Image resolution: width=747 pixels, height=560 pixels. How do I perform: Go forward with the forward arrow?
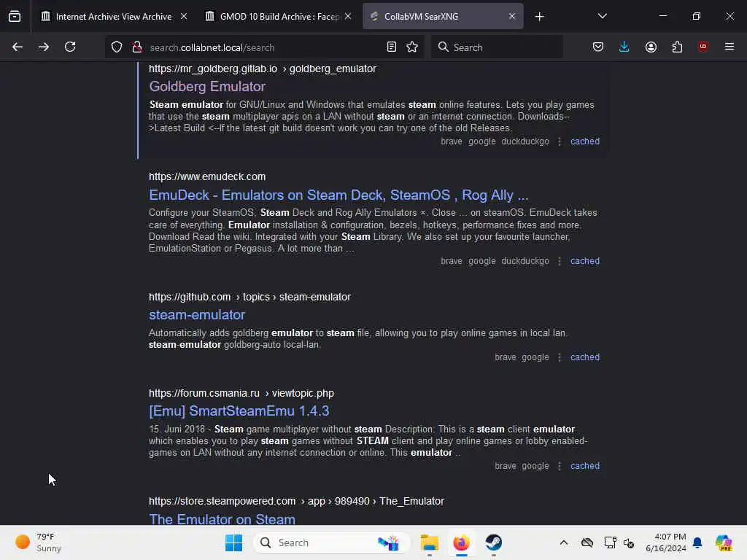click(44, 47)
